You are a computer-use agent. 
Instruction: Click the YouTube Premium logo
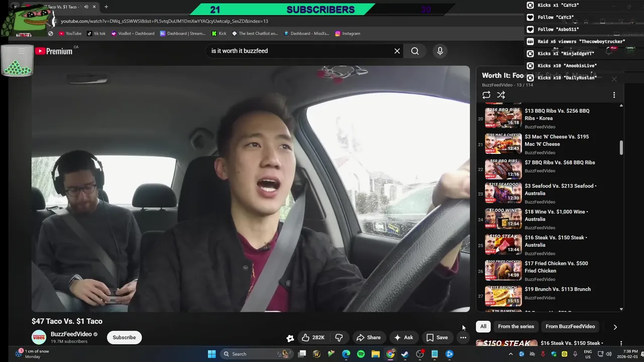[x=54, y=51]
